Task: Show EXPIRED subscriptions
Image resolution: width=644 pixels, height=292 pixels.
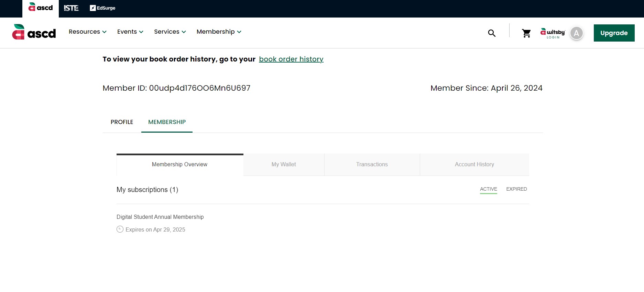Action: (516, 189)
